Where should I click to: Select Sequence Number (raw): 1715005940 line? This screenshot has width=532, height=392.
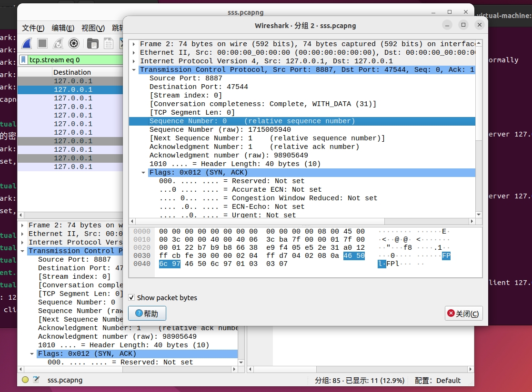(220, 129)
